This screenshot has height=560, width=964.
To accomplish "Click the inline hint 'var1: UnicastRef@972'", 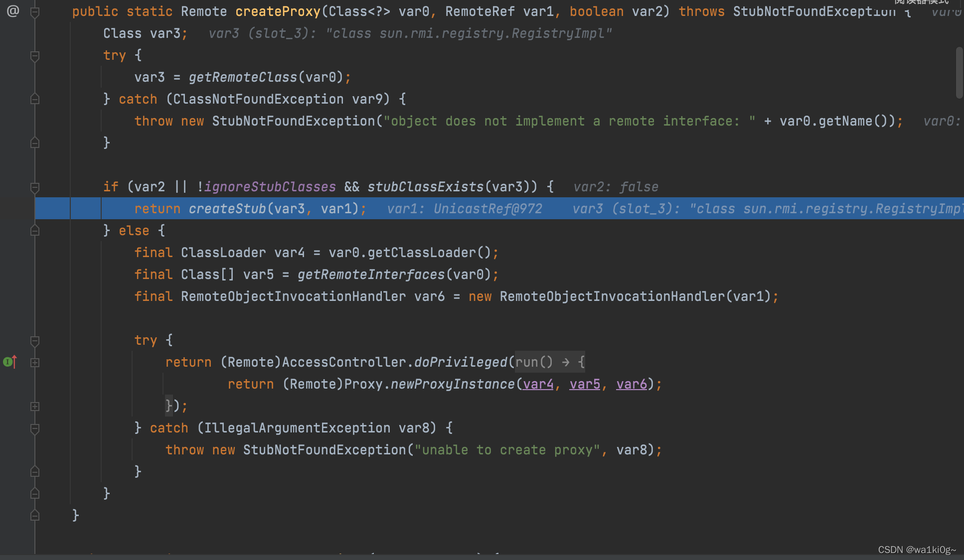I will pyautogui.click(x=465, y=209).
